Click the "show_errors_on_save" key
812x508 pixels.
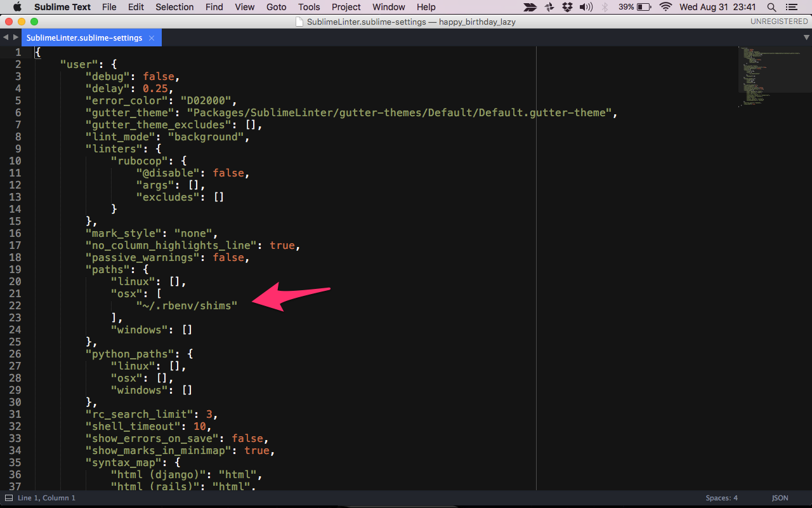[x=152, y=438]
